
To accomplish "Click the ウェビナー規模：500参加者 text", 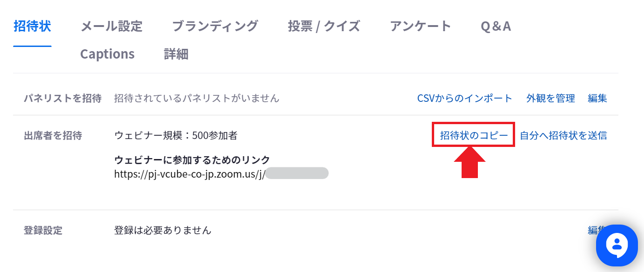I will click(176, 135).
